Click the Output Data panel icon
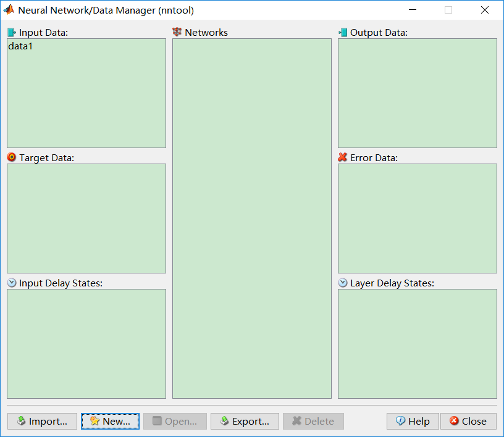The height and width of the screenshot is (437, 504). (343, 33)
